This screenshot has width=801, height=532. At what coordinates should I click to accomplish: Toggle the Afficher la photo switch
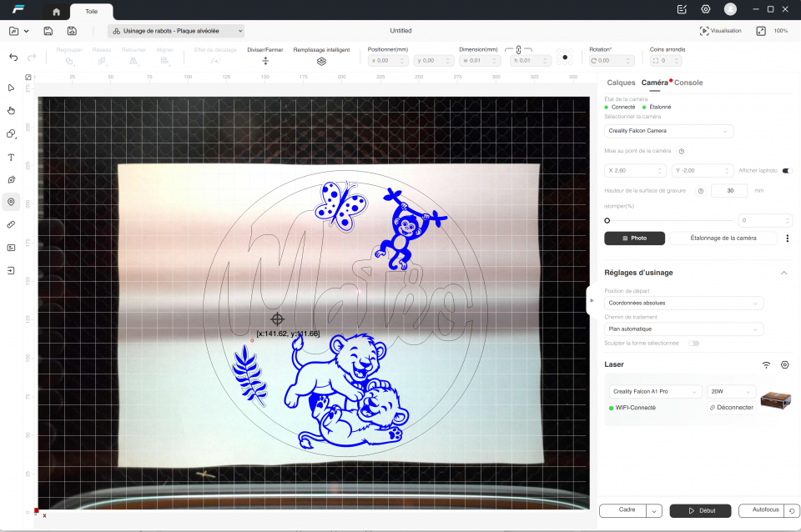786,171
